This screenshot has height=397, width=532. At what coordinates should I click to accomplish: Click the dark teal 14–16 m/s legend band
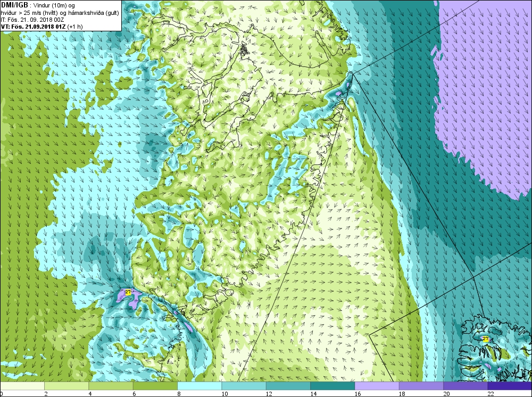[332, 386]
